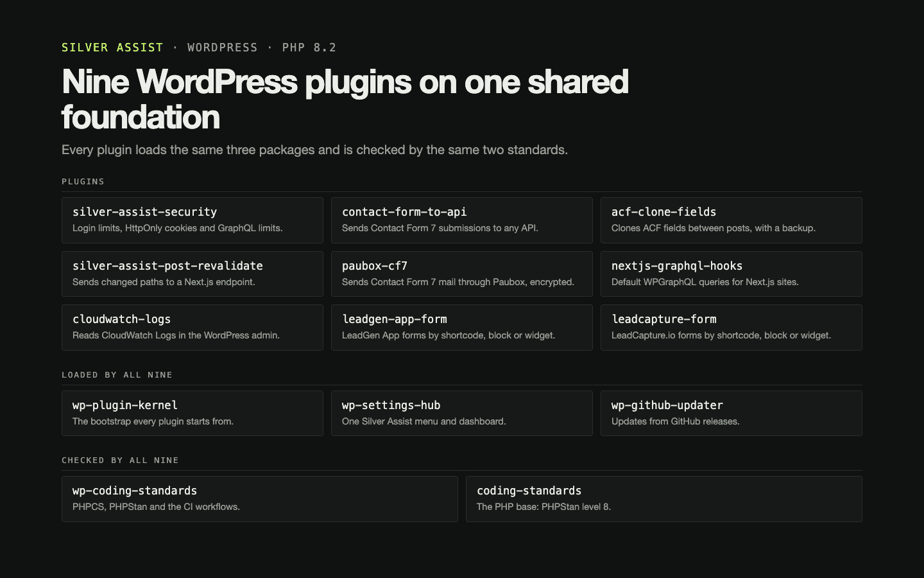This screenshot has height=578, width=924.
Task: Select the contact-form-to-api card
Action: [x=462, y=220]
